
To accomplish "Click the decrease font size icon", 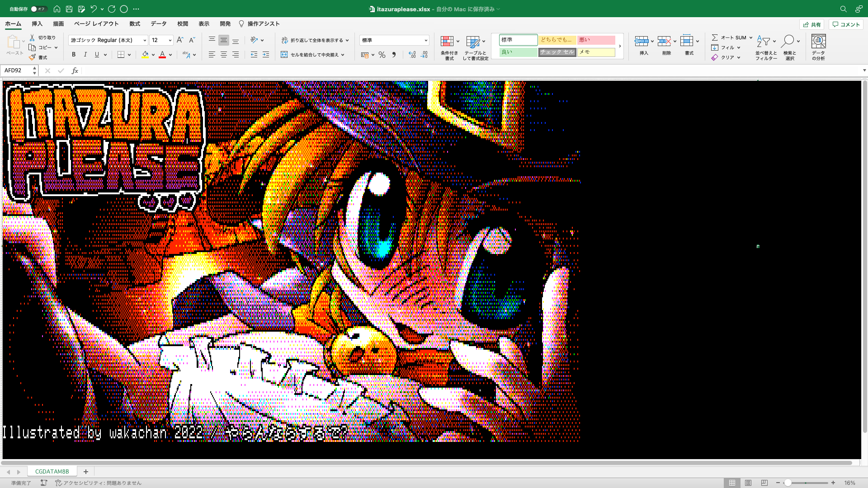I will (192, 40).
